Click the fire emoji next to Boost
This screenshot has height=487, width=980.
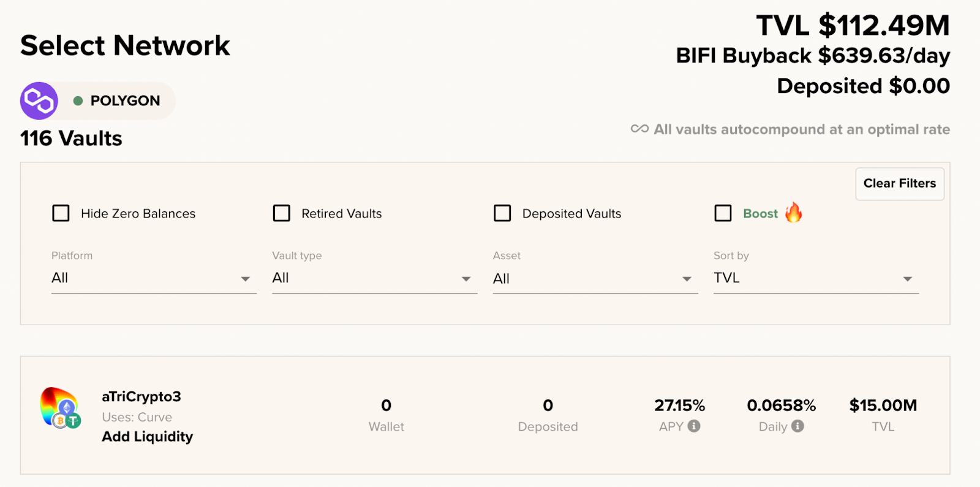click(794, 213)
